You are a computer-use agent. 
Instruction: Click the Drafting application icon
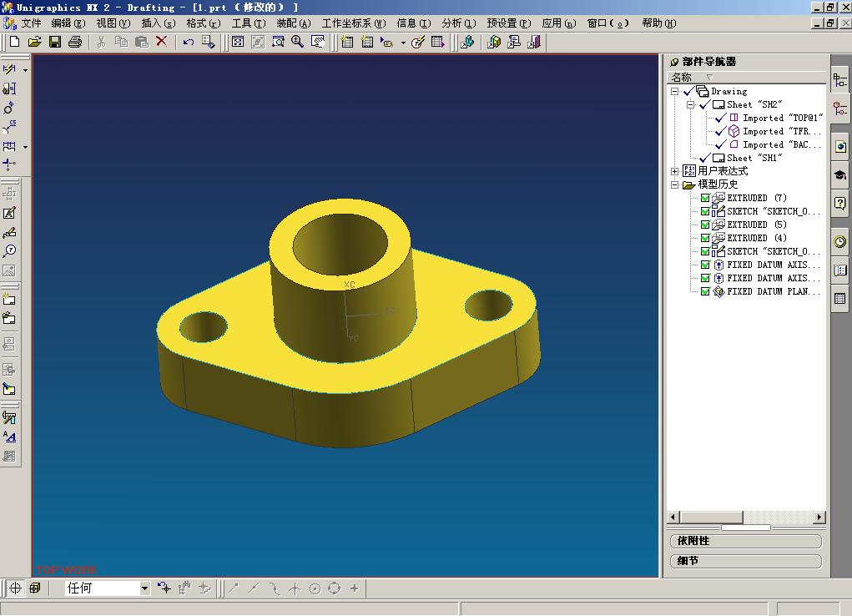pos(514,42)
